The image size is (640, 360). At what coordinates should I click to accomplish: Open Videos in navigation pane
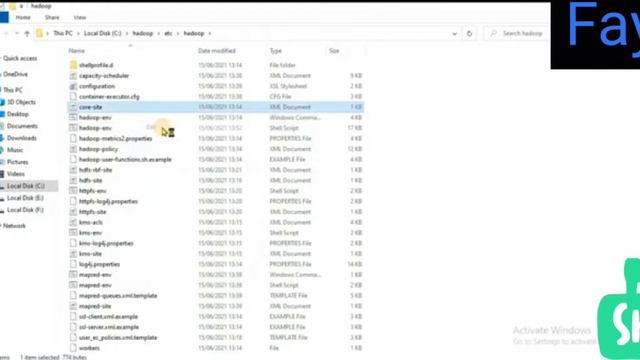coord(16,174)
